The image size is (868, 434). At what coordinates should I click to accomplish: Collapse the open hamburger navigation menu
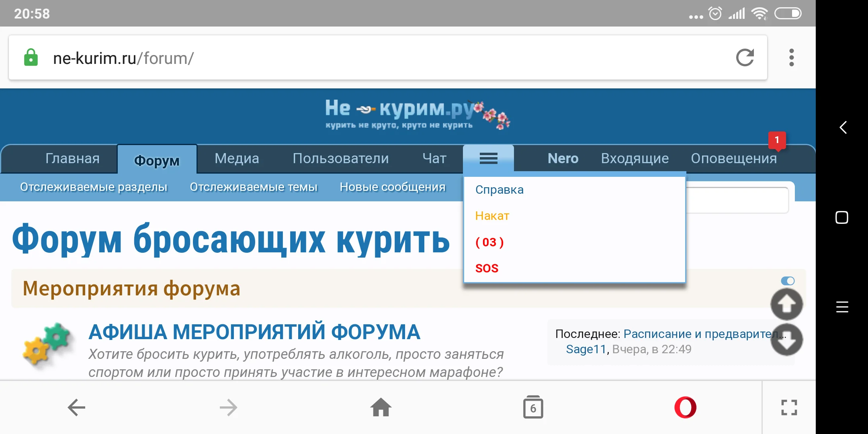coord(488,158)
